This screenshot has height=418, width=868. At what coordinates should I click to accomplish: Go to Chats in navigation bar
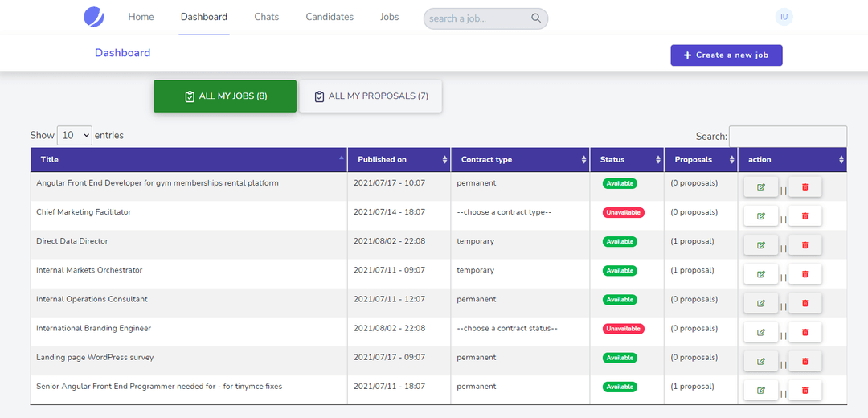coord(267,17)
